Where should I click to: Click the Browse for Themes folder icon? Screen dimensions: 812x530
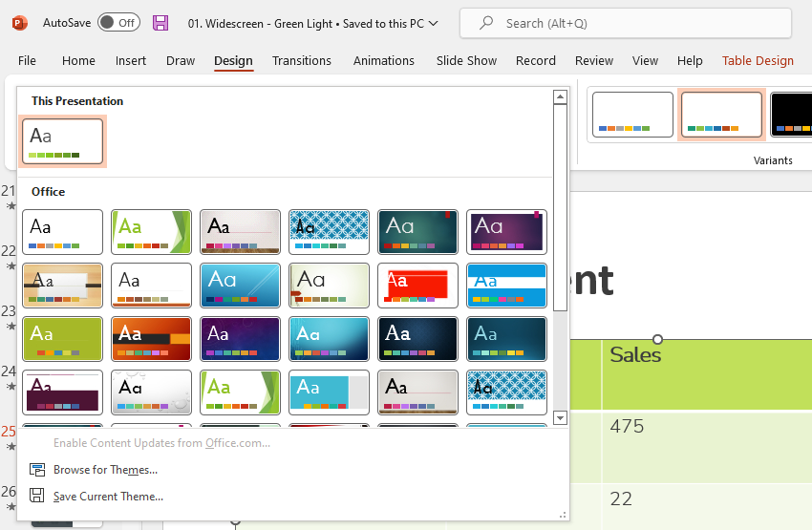pyautogui.click(x=37, y=470)
